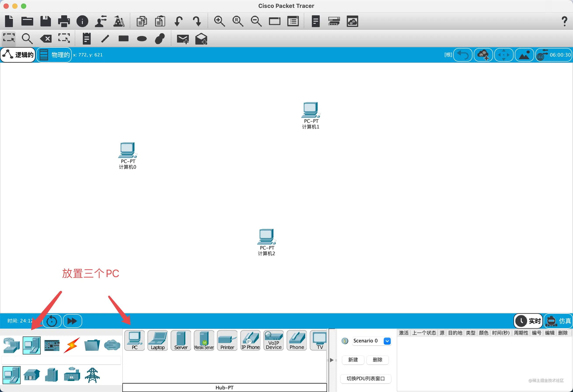Open environment time 06:00:30 button
The image size is (573, 392).
(x=554, y=55)
